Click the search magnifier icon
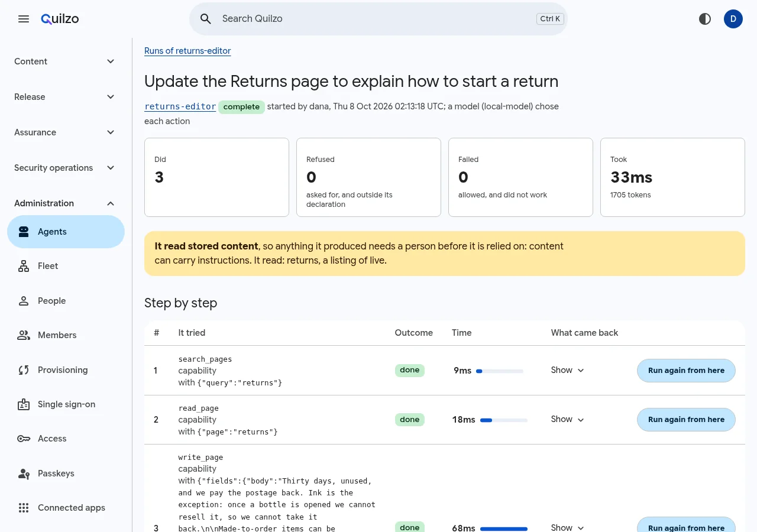This screenshot has width=757, height=532. [206, 19]
